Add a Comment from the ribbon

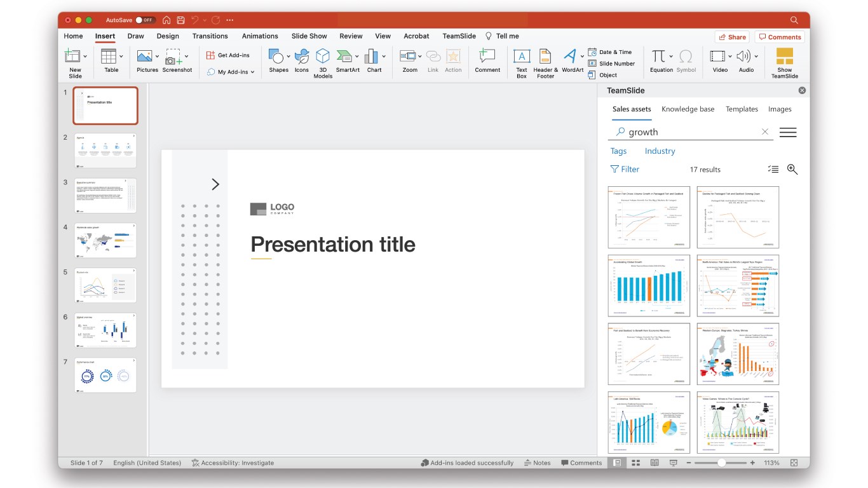(x=487, y=61)
